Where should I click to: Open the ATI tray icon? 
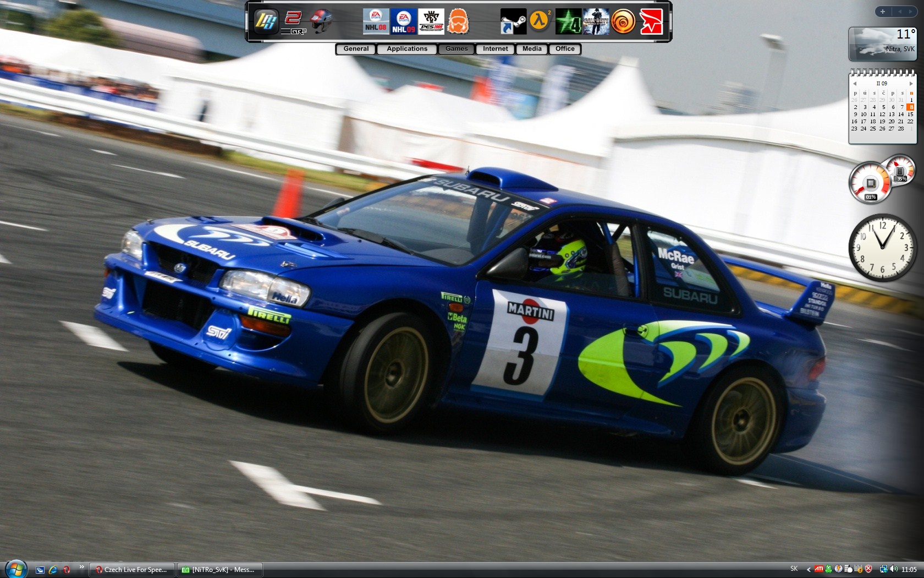(x=818, y=569)
